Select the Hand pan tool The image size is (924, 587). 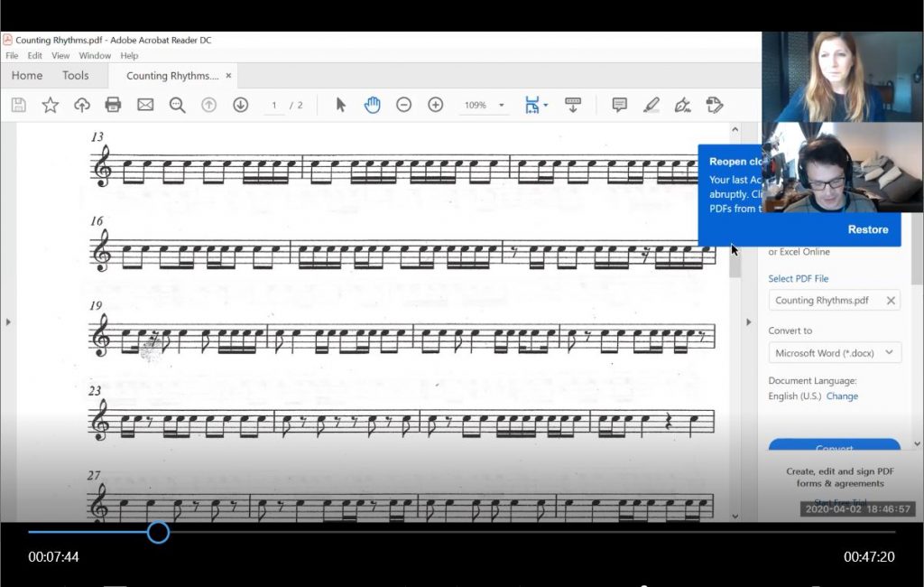(x=372, y=105)
